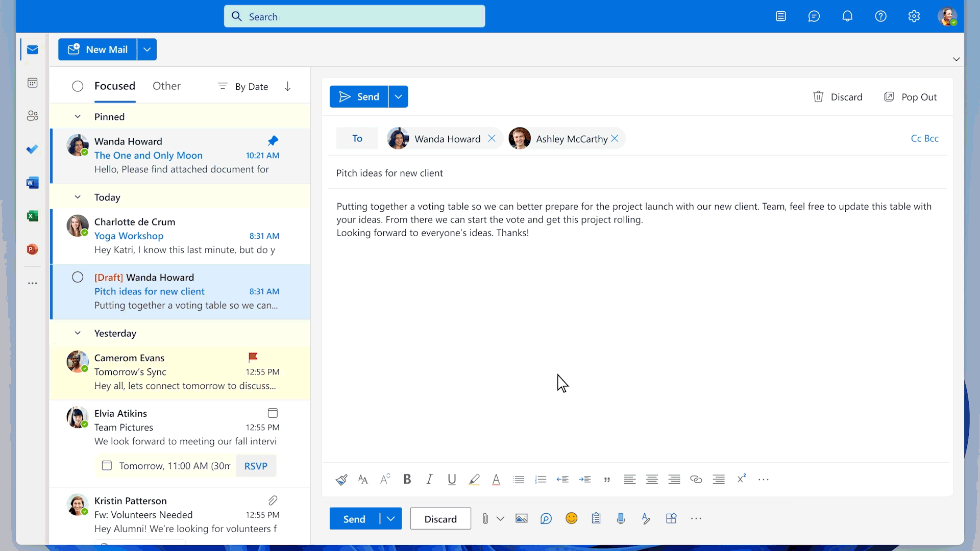Select the To Do checkmark icon
The height and width of the screenshot is (551, 980).
32,149
